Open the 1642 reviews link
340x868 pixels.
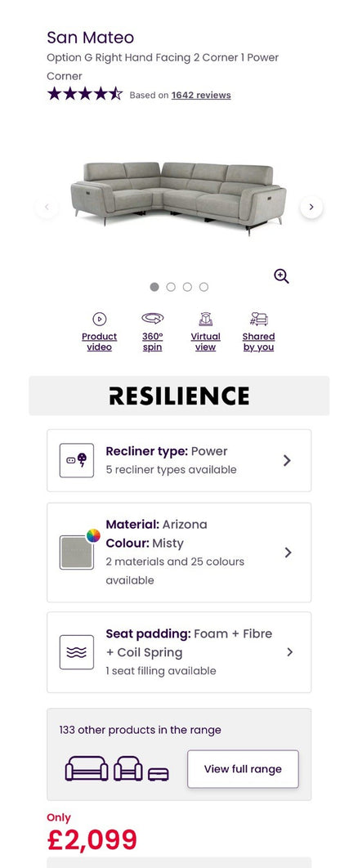click(x=201, y=95)
